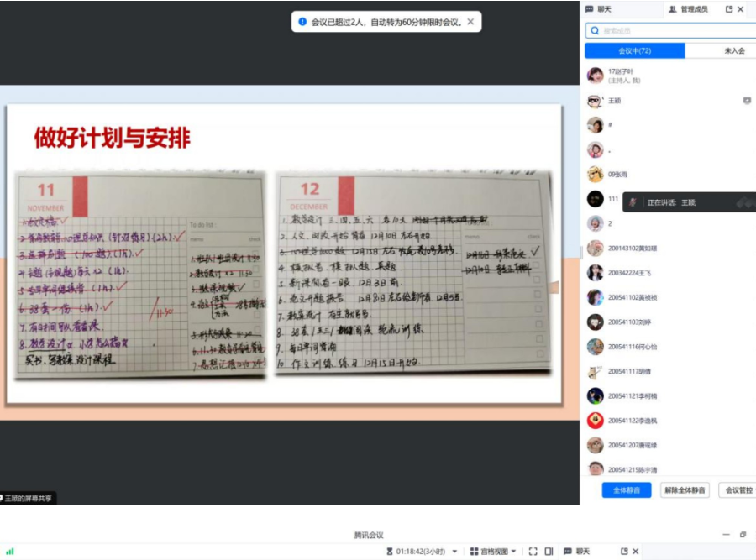Pop out the bottom chat window
The image size is (756, 560).
pos(624,552)
